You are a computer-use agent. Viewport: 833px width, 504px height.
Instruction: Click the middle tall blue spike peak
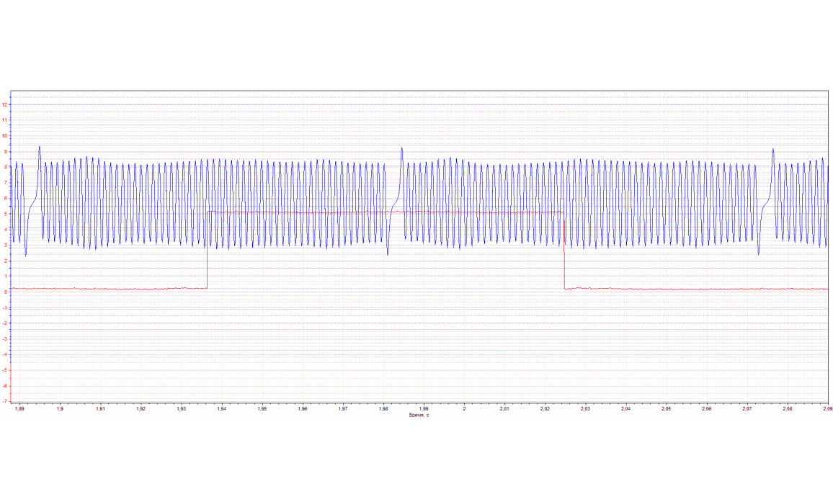[x=401, y=148]
